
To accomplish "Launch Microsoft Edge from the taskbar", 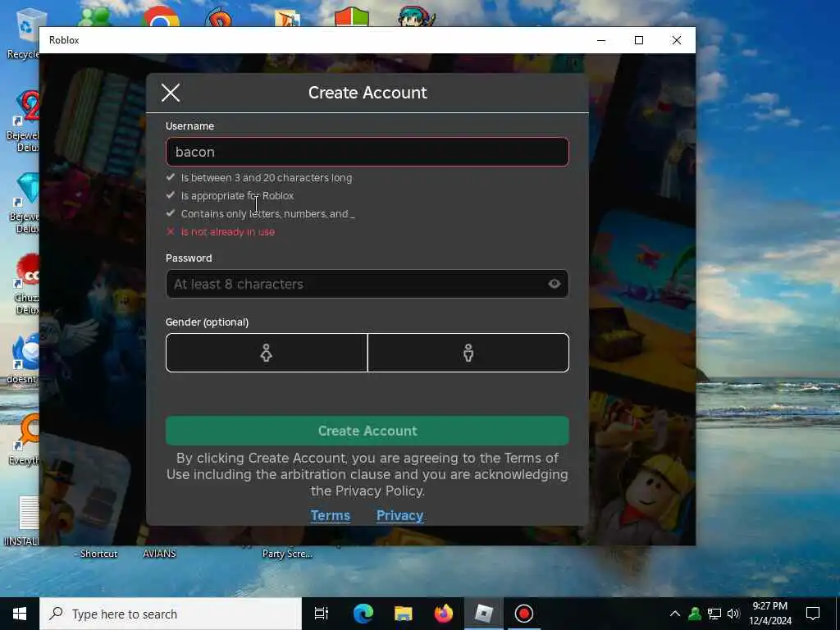I will pos(363,614).
